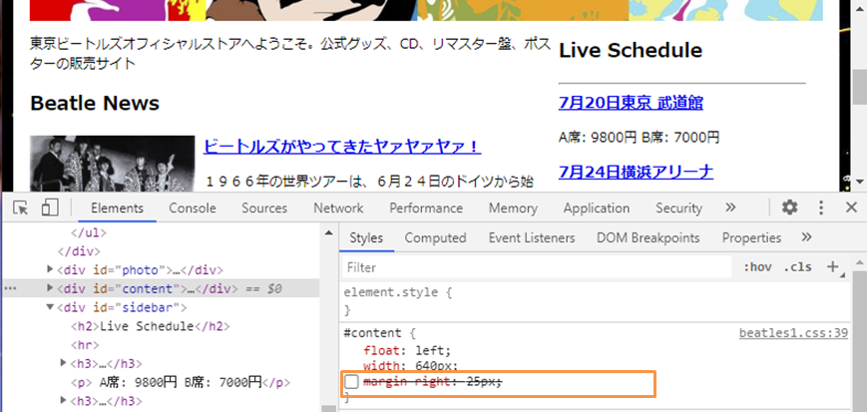Open the Sources tab
This screenshot has height=414, width=868.
[264, 208]
